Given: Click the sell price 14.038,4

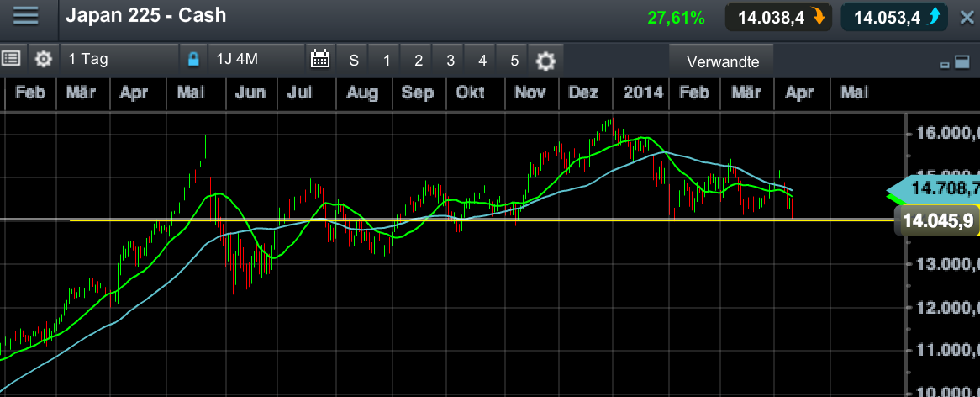Looking at the screenshot, I should click(779, 18).
